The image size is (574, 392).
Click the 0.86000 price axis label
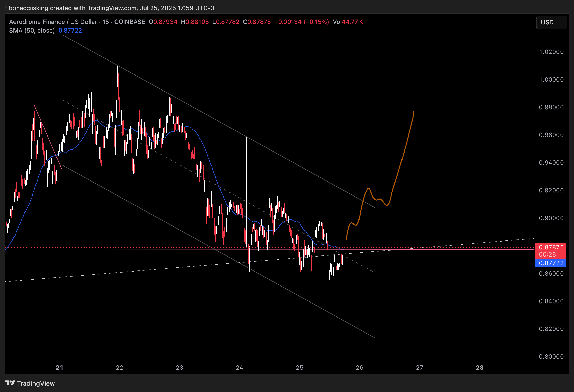coord(551,274)
